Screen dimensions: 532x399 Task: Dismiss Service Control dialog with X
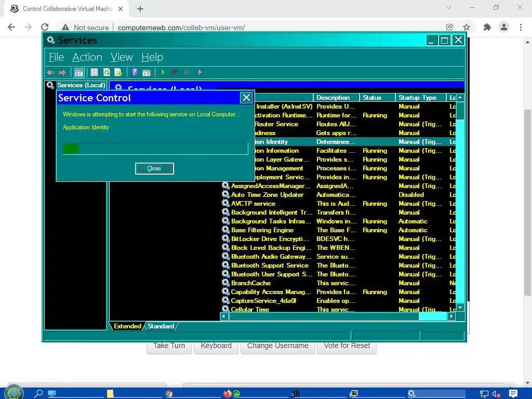pos(246,98)
